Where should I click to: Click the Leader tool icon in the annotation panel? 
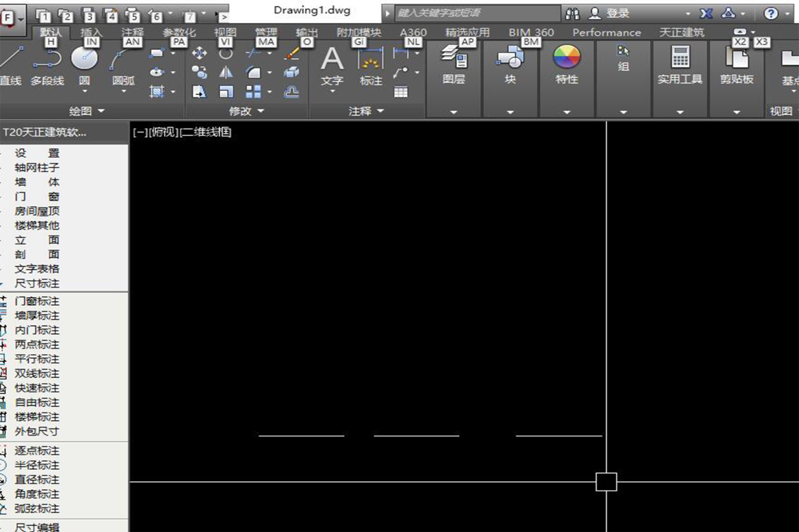click(400, 73)
